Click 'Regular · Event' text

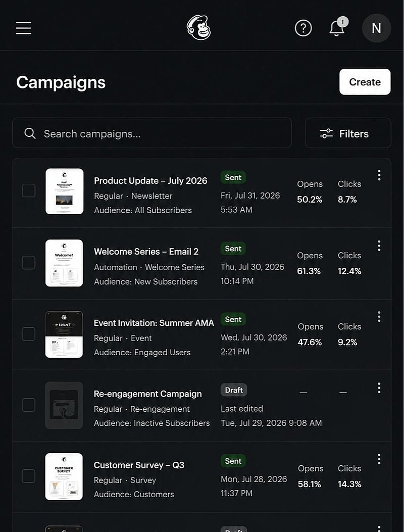click(123, 338)
